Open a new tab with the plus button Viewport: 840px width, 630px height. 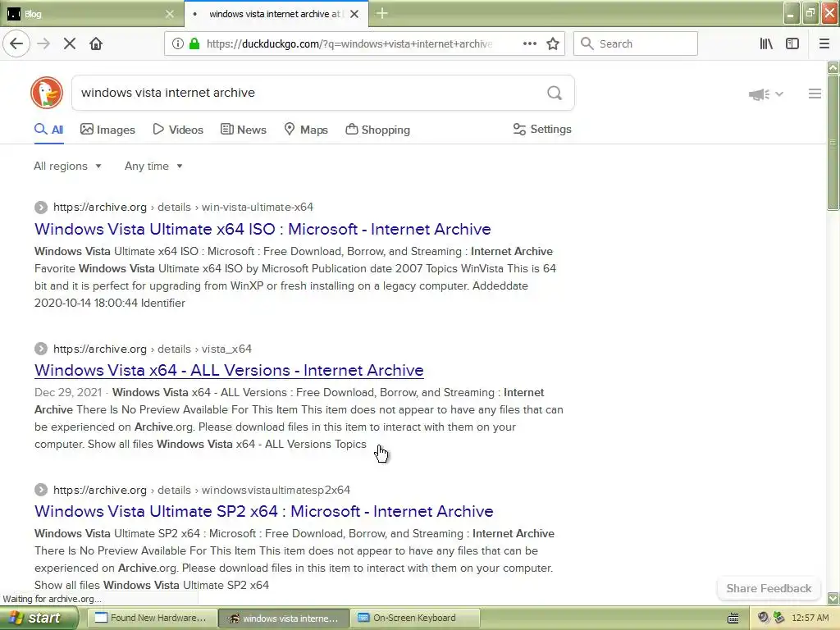point(382,13)
